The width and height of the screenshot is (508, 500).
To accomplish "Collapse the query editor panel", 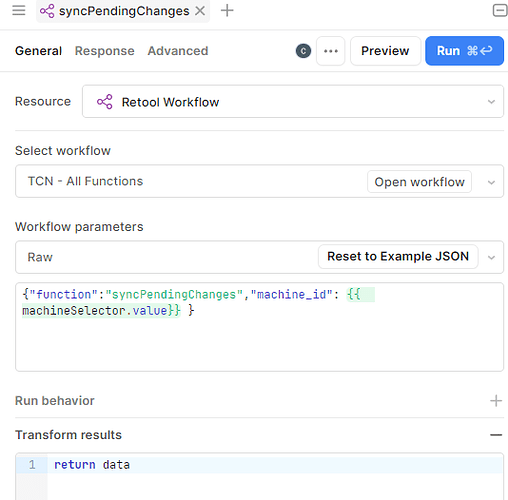I will 500,10.
